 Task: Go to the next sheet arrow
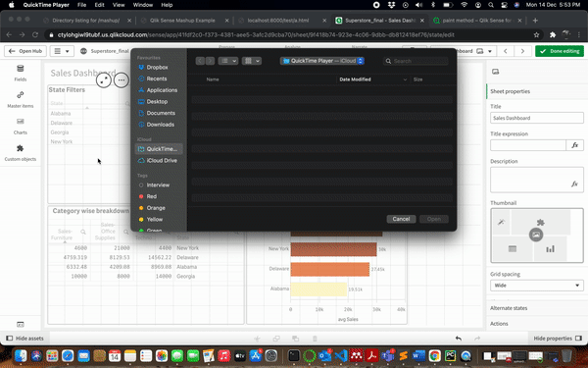pyautogui.click(x=522, y=51)
